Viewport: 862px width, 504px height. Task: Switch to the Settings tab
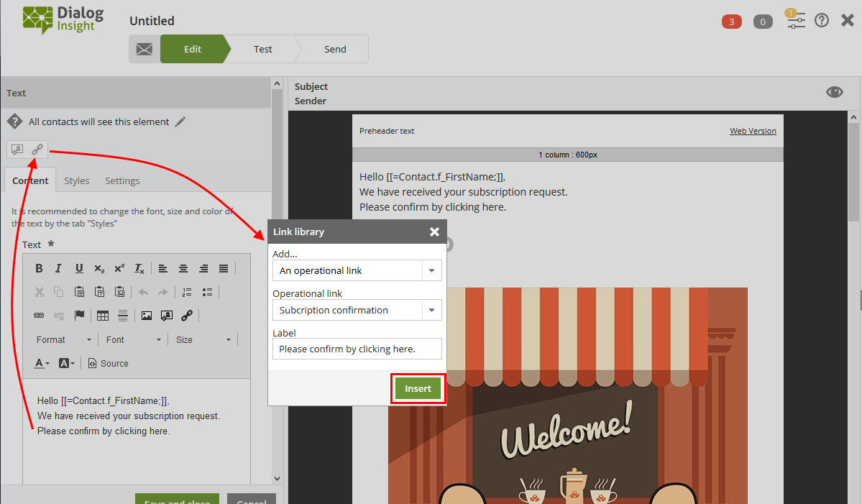(x=123, y=180)
